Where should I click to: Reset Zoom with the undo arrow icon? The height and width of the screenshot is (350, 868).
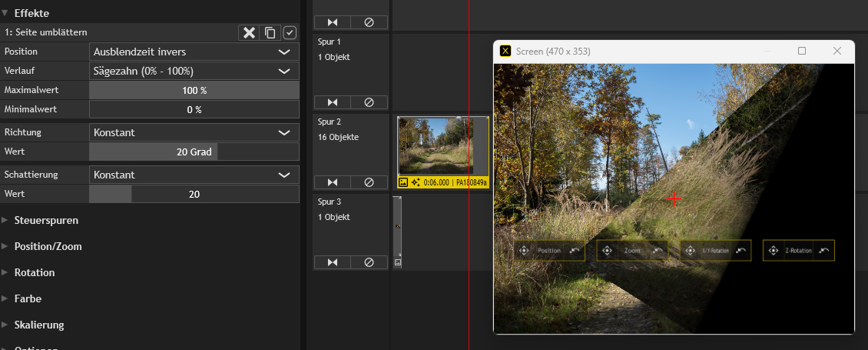point(658,251)
